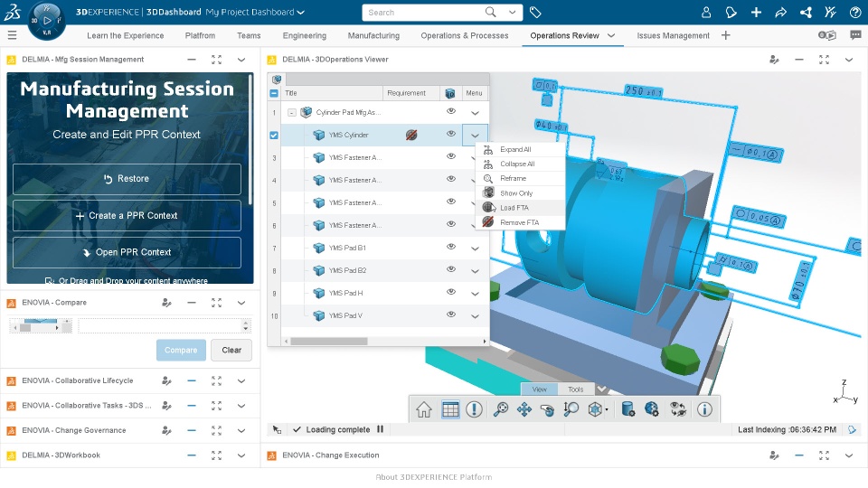The height and width of the screenshot is (488, 868).
Task: Select Show Only from context menu
Action: coord(521,193)
